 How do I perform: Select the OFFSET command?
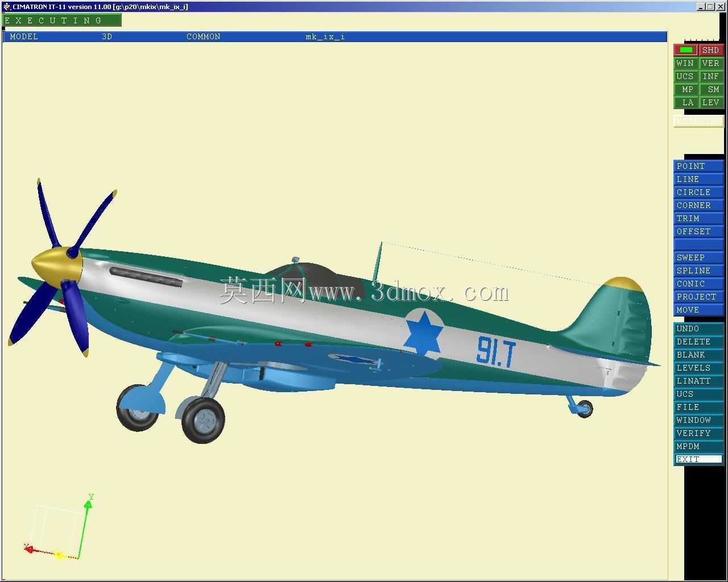[698, 231]
